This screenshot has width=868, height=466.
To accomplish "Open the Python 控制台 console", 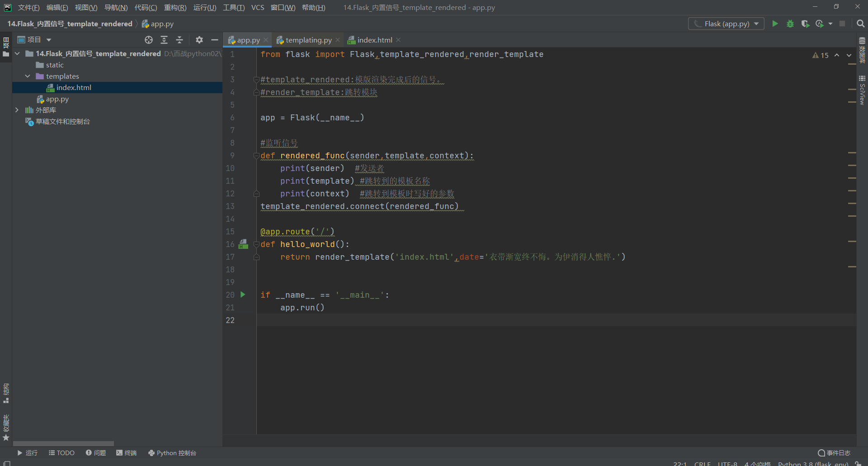I will click(172, 453).
